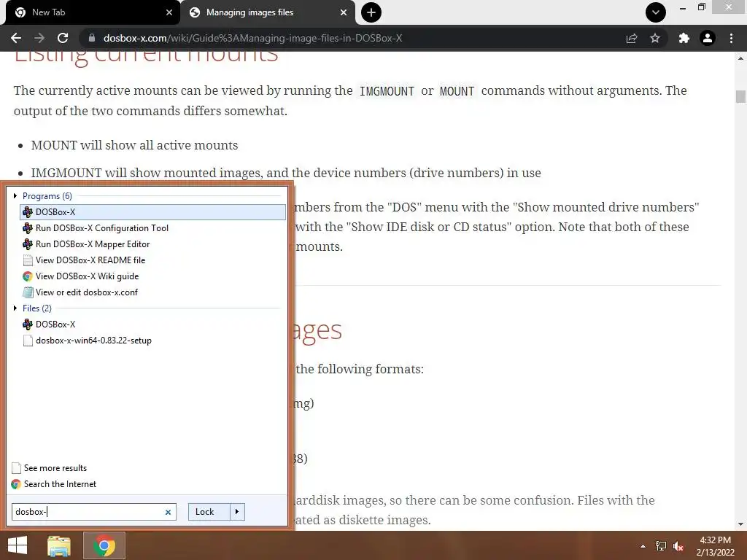Show hidden tray icons arrow

pos(643,546)
